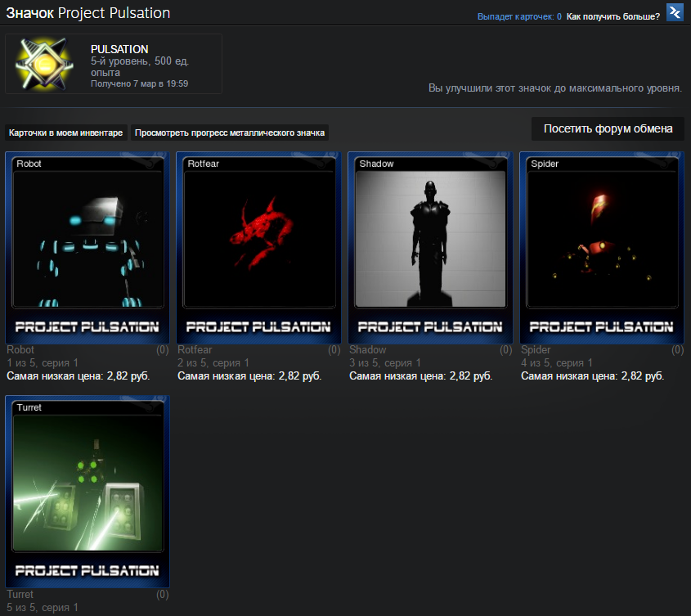
Task: Click '3 из 5, серия 1' text
Action: (x=384, y=363)
